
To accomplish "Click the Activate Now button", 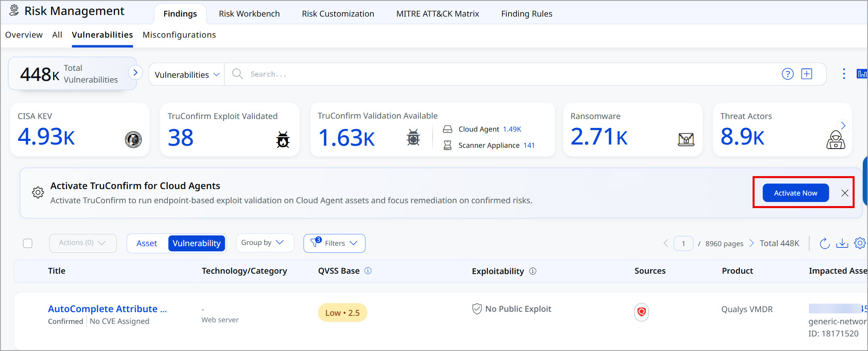I will (x=795, y=193).
